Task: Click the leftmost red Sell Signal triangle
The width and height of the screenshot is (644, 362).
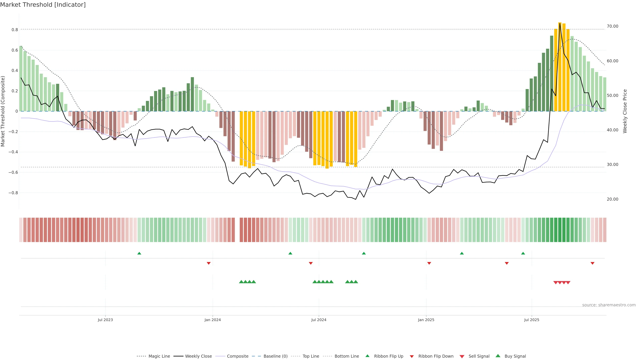Action: pyautogui.click(x=555, y=283)
